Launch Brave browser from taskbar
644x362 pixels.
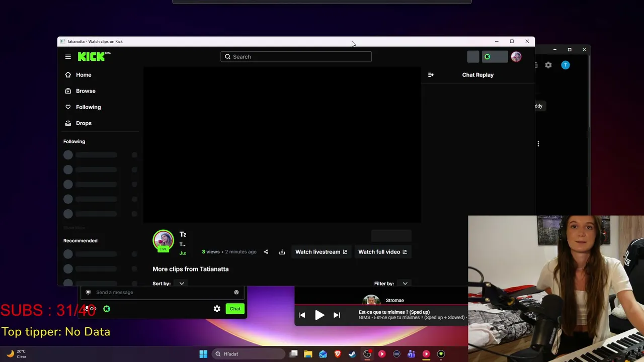[338, 354]
